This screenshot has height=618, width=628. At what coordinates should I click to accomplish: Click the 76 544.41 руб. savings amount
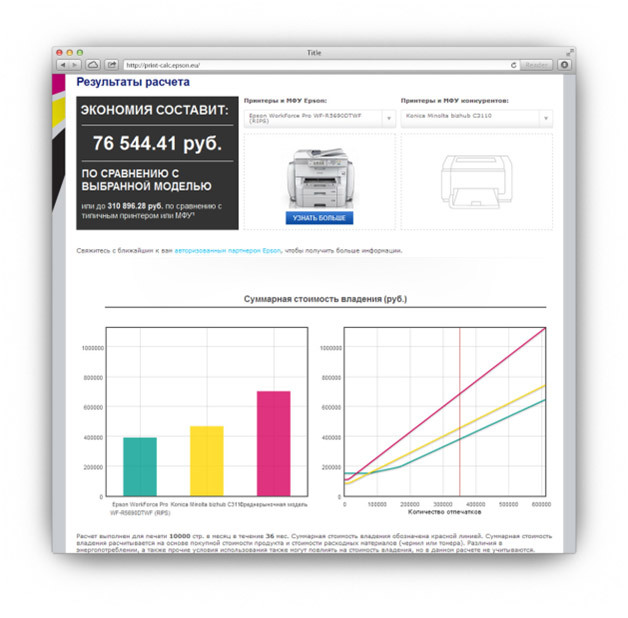(157, 143)
